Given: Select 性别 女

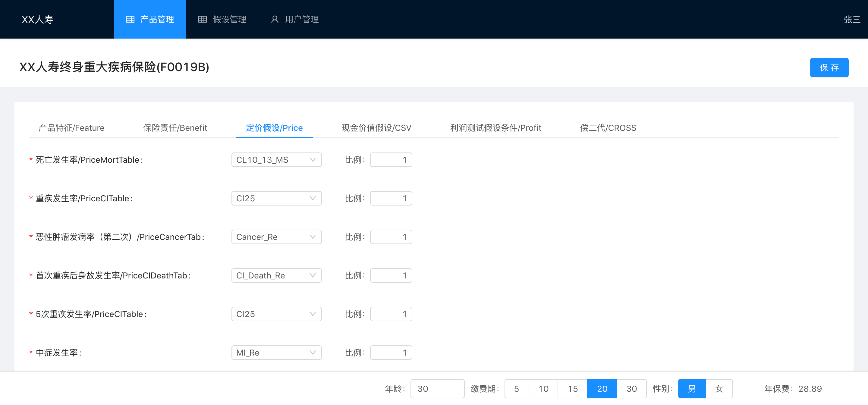Looking at the screenshot, I should click(719, 389).
